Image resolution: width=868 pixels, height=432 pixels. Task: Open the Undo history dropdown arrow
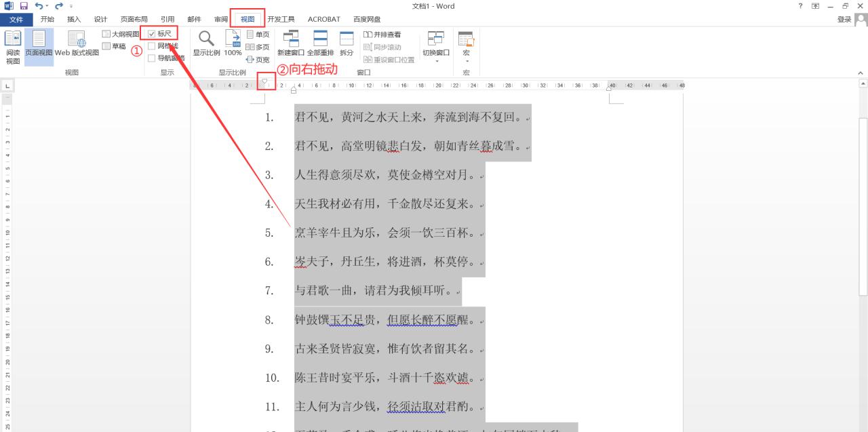46,7
